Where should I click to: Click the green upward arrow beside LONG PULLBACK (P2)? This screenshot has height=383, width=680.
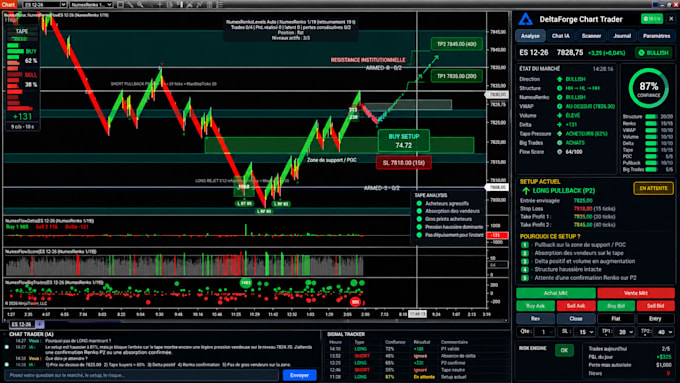click(x=526, y=191)
